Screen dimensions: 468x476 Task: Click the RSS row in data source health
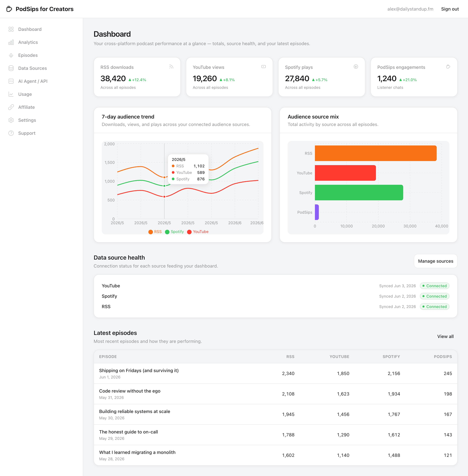(x=275, y=307)
